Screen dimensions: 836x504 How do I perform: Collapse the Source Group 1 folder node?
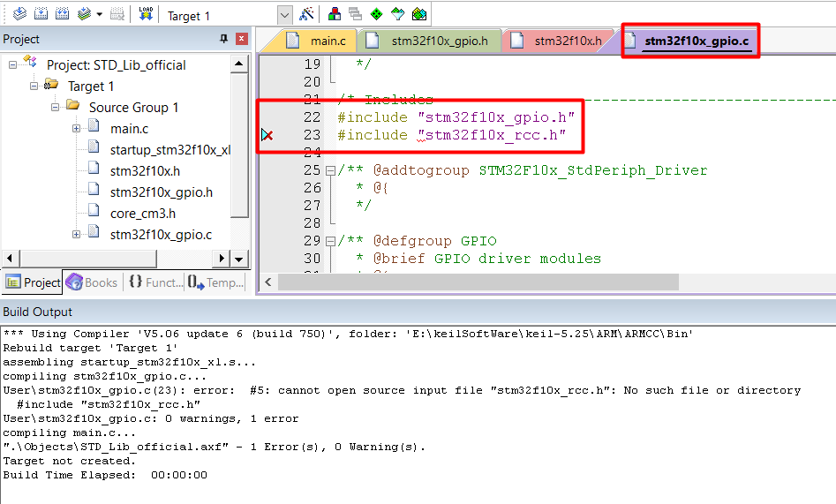coord(55,107)
